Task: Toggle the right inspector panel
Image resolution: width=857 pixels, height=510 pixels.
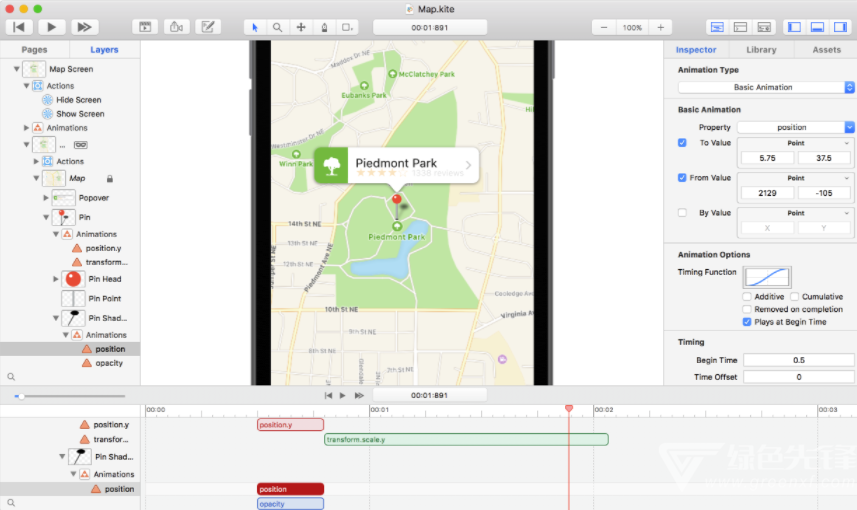Action: pos(840,27)
